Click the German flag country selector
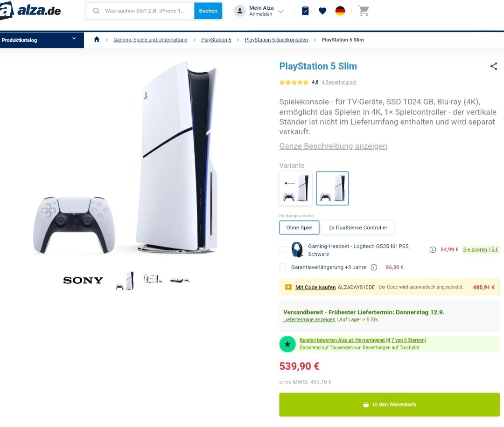The height and width of the screenshot is (427, 504). (340, 11)
